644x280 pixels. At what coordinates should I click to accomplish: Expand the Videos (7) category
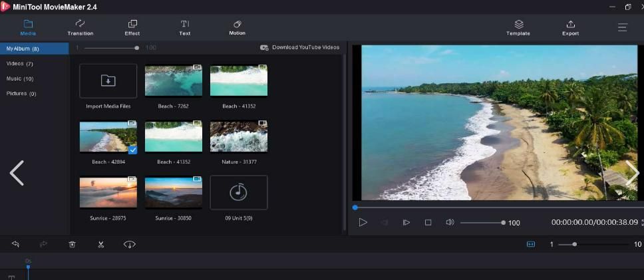coord(20,64)
